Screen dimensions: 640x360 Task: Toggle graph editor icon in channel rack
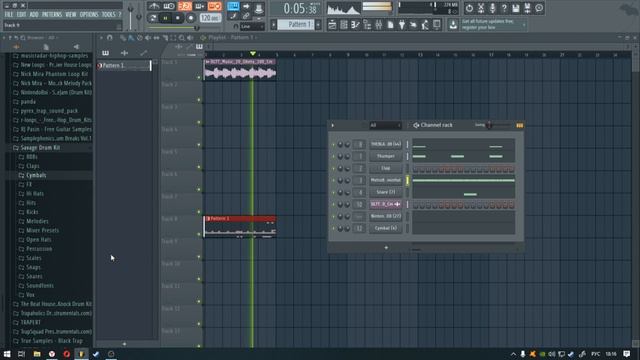[x=520, y=125]
